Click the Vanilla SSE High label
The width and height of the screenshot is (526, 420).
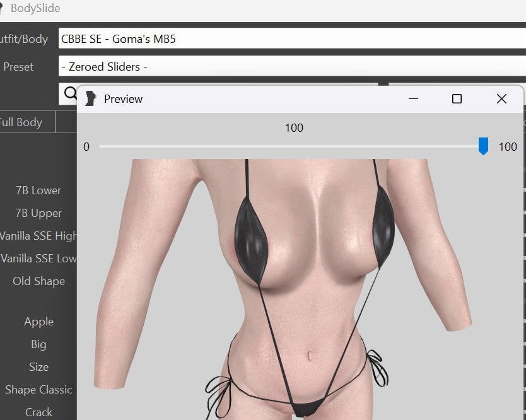(38, 236)
